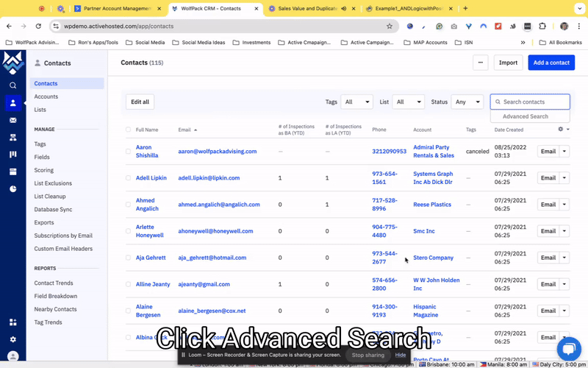Hide the Loom sharing notification
Screen dimensions: 588x368
coord(400,355)
